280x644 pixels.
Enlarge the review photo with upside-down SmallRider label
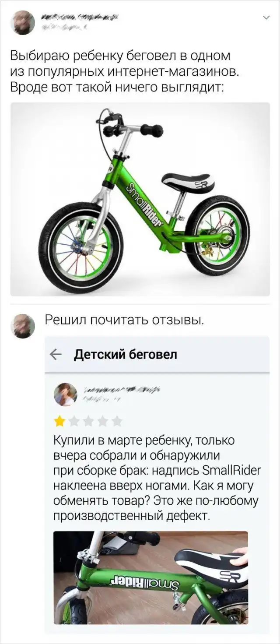150,577
